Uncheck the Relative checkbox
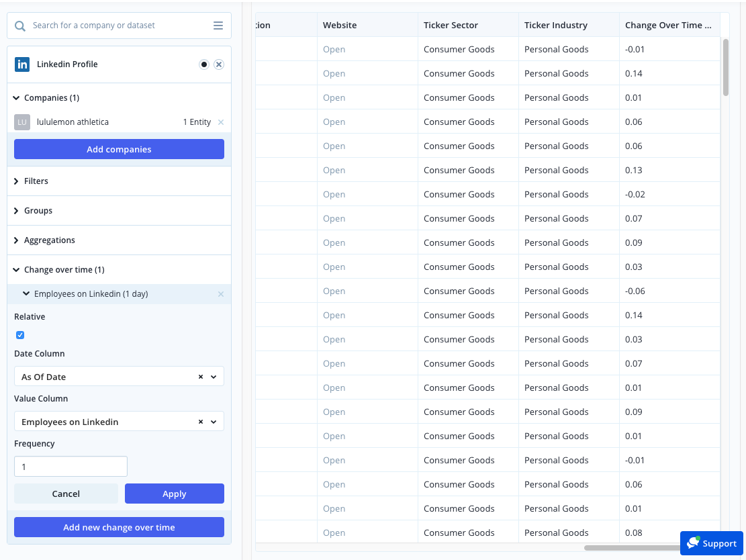The height and width of the screenshot is (560, 746). pyautogui.click(x=20, y=335)
